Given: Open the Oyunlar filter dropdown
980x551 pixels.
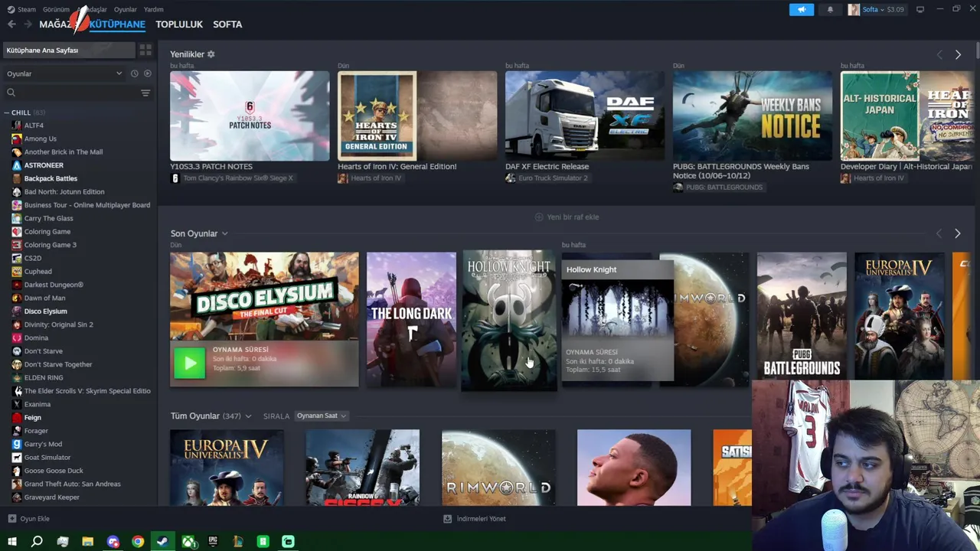Looking at the screenshot, I should (64, 73).
